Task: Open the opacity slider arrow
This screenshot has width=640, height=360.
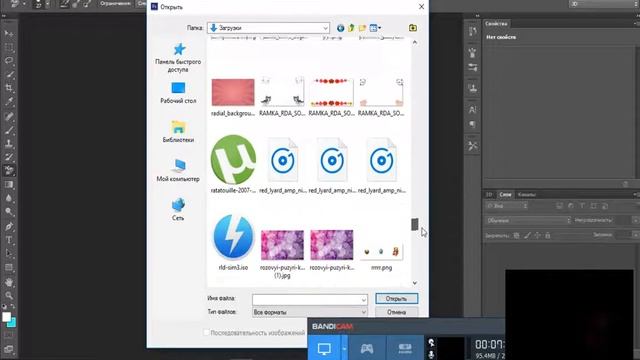Action: coord(635,220)
